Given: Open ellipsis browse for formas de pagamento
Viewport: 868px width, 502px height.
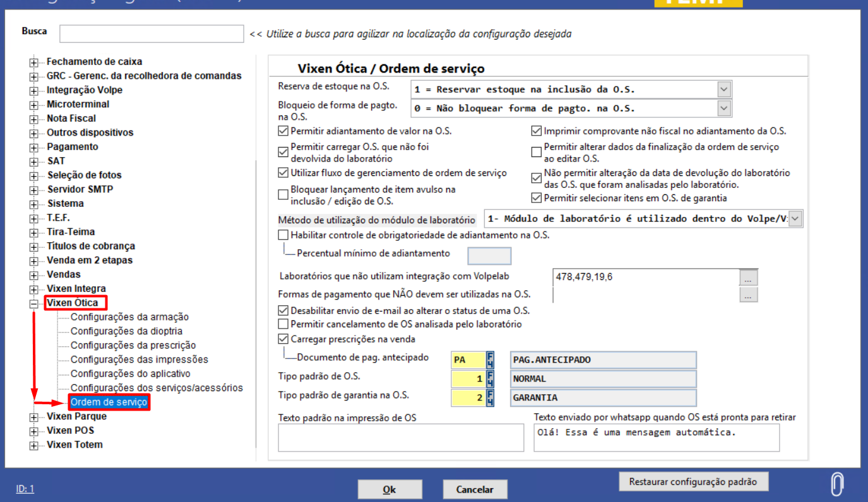Looking at the screenshot, I should 749,295.
